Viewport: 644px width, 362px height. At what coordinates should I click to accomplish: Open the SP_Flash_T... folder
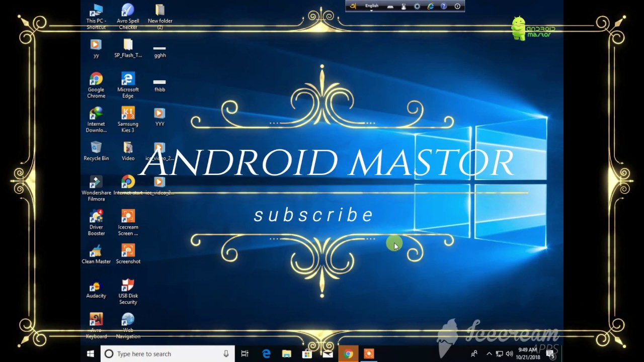[128, 49]
